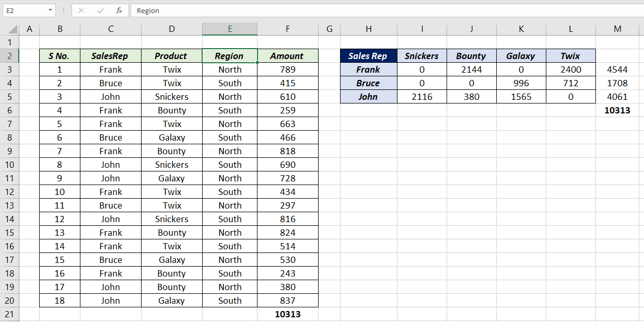Click the total 10313 below Amount column
644x322 pixels.
tap(287, 314)
